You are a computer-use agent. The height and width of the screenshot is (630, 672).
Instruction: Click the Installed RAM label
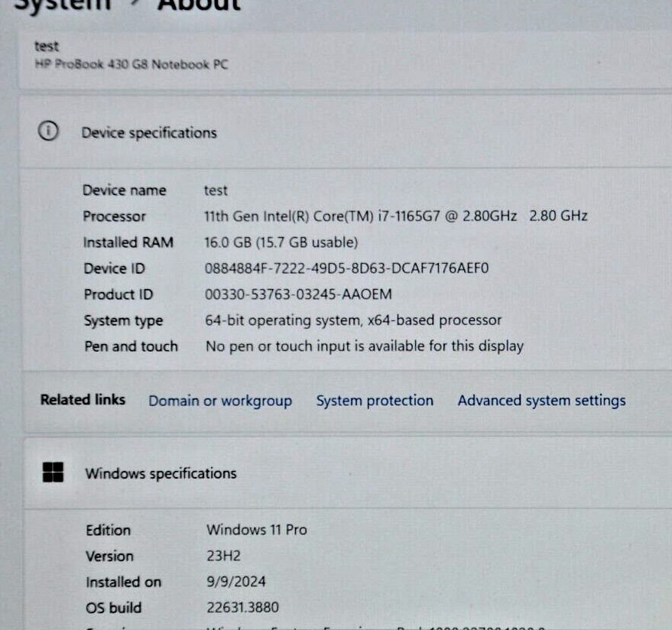[x=128, y=242]
